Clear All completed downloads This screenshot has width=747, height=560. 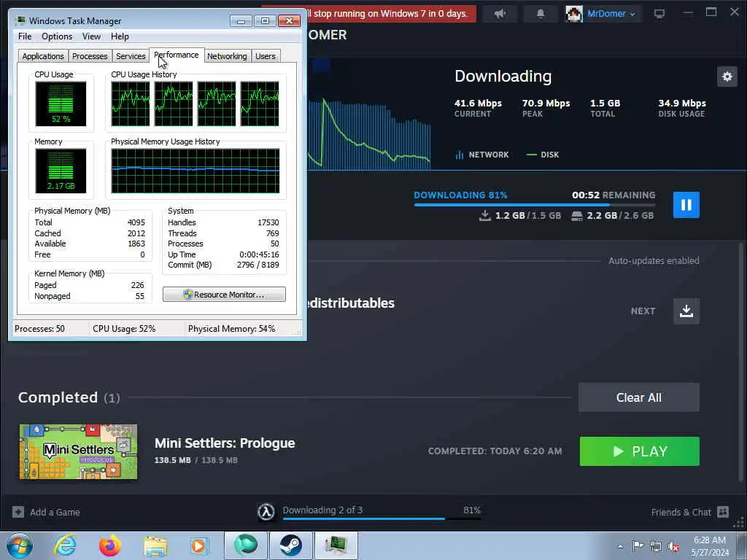[x=638, y=397]
